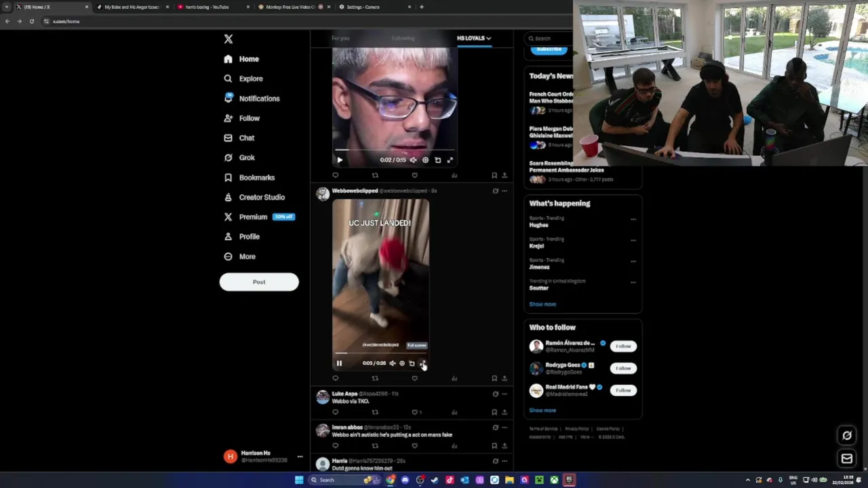Open Notifications in the sidebar
Image resolution: width=868 pixels, height=488 pixels.
pos(252,98)
